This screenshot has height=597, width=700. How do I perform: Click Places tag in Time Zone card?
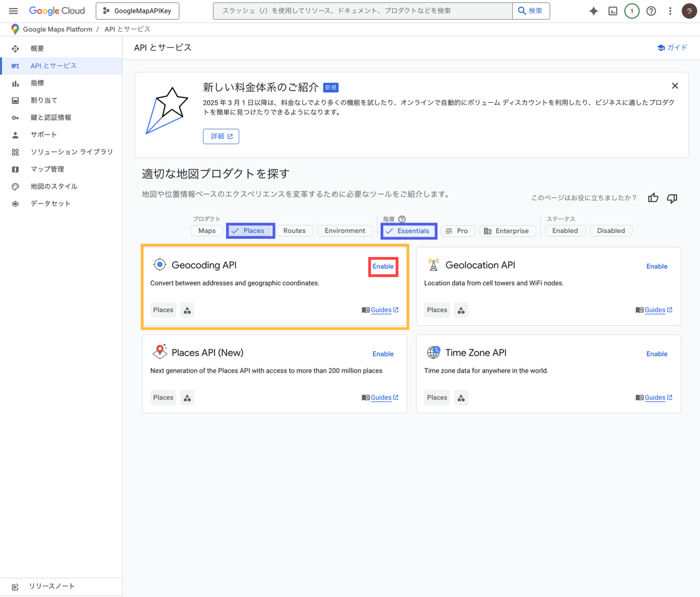pos(437,397)
